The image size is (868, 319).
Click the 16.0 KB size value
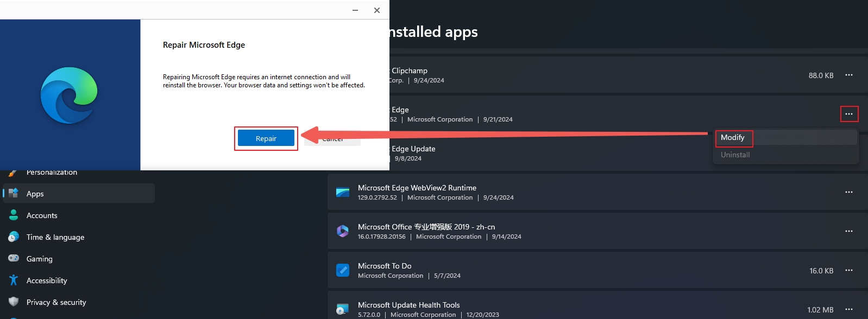click(821, 271)
